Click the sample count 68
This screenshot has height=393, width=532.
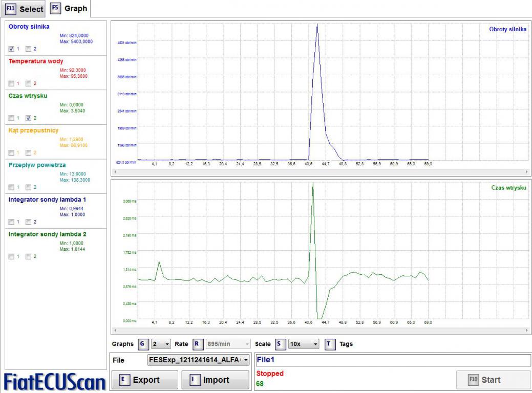click(260, 384)
